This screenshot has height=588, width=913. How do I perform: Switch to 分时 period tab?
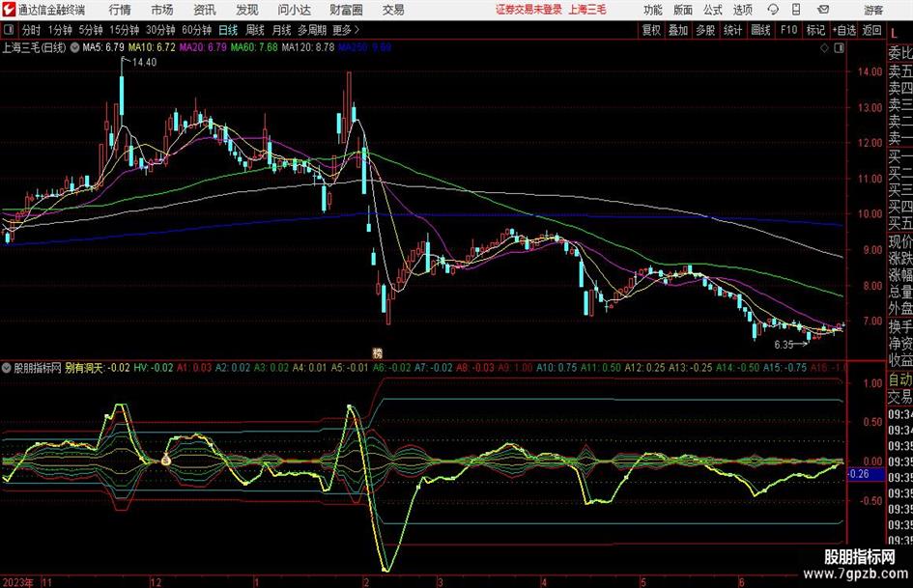pyautogui.click(x=31, y=30)
